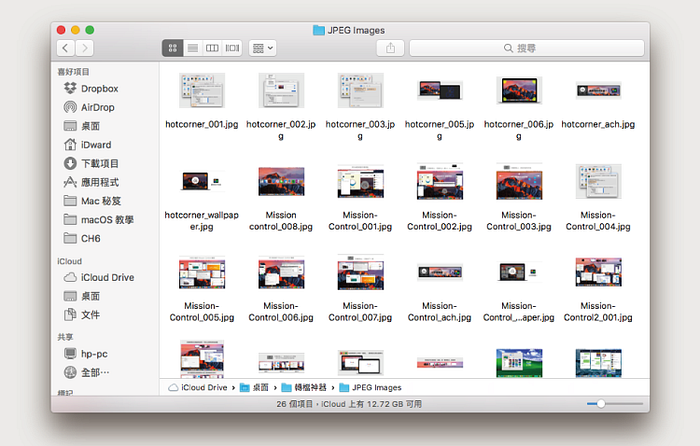Click JPEG Images in the path bar
Screen dimensions: 700x446
[x=371, y=388]
